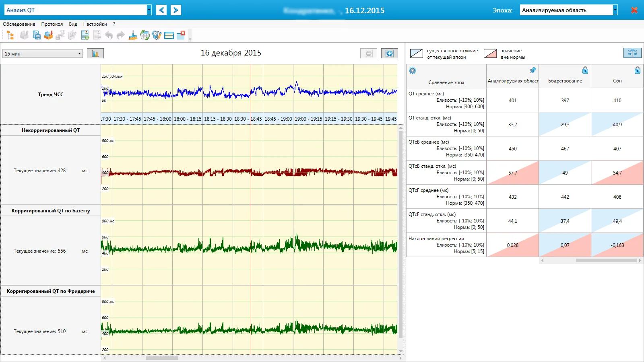Open the Вид menu
Viewport: 644px width, 362px height.
[x=73, y=24]
